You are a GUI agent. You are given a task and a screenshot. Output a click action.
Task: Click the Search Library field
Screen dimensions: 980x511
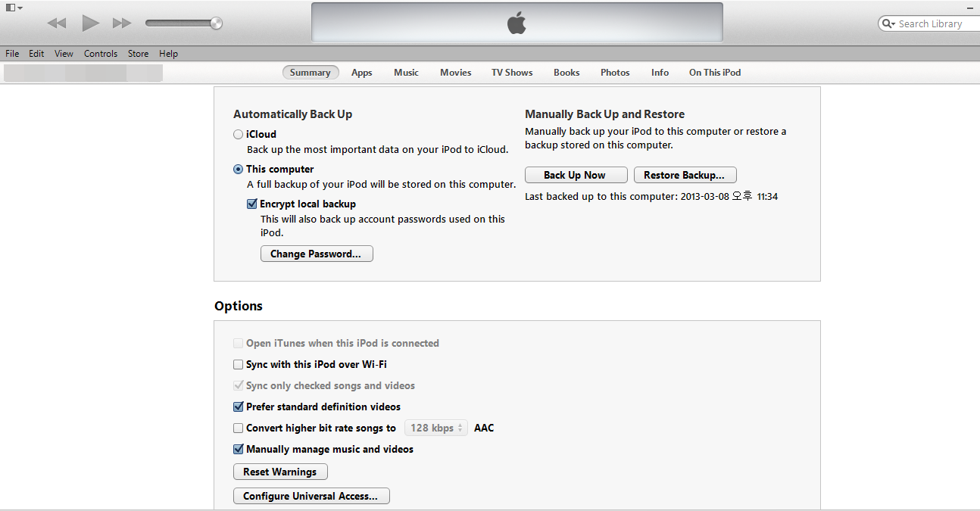pyautogui.click(x=933, y=24)
